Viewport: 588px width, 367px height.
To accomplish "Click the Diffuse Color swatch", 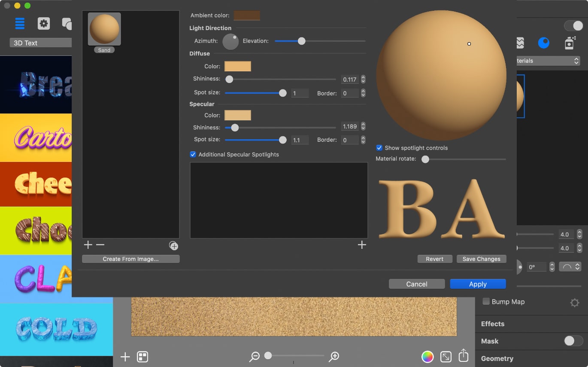I will coord(237,66).
